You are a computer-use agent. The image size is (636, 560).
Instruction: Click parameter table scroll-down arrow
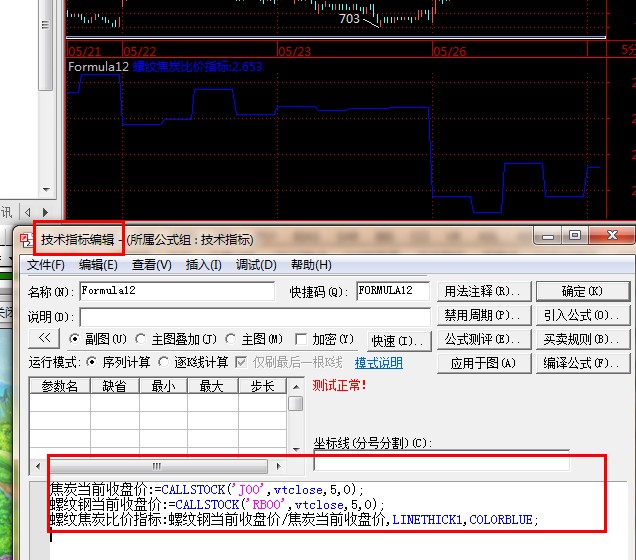point(296,449)
